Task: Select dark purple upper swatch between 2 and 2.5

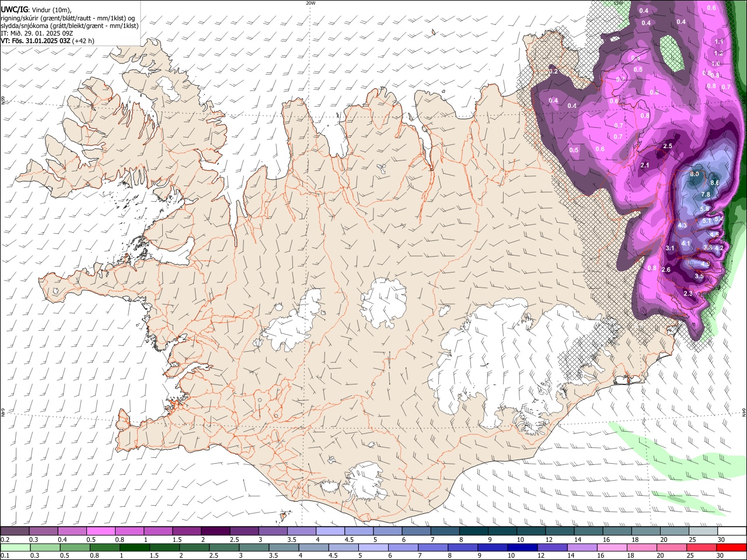Action: 215,531
